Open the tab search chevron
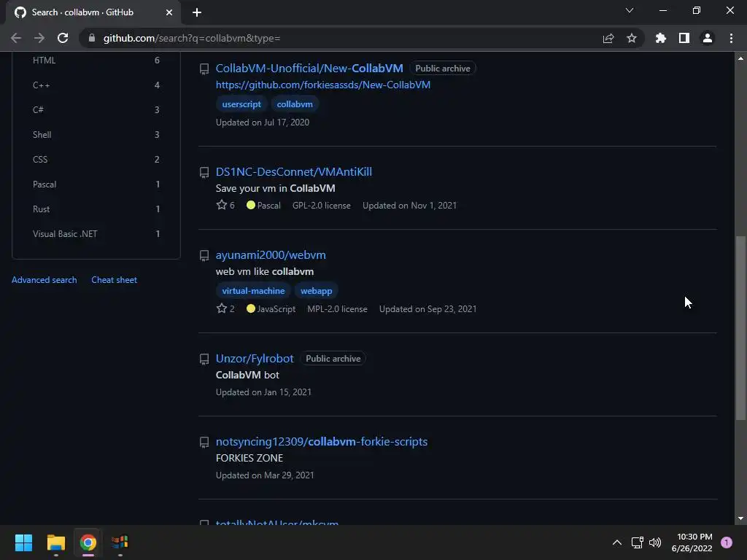 pyautogui.click(x=630, y=10)
